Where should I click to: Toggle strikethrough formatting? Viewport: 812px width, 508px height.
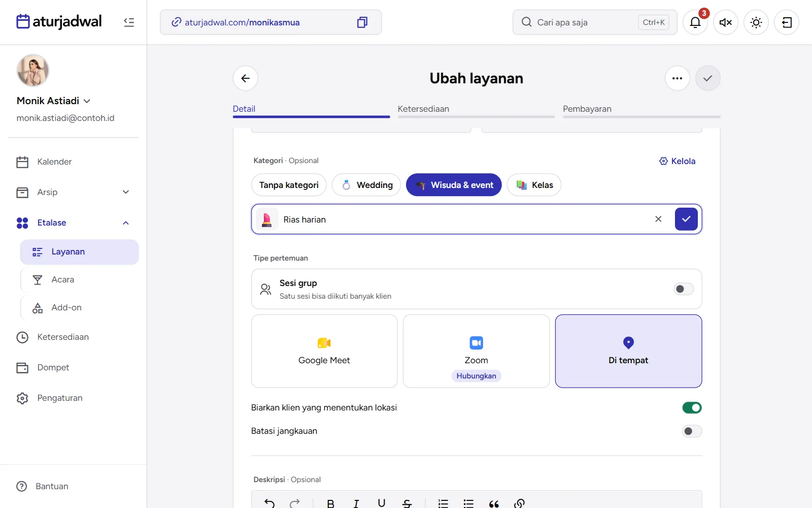(x=407, y=503)
